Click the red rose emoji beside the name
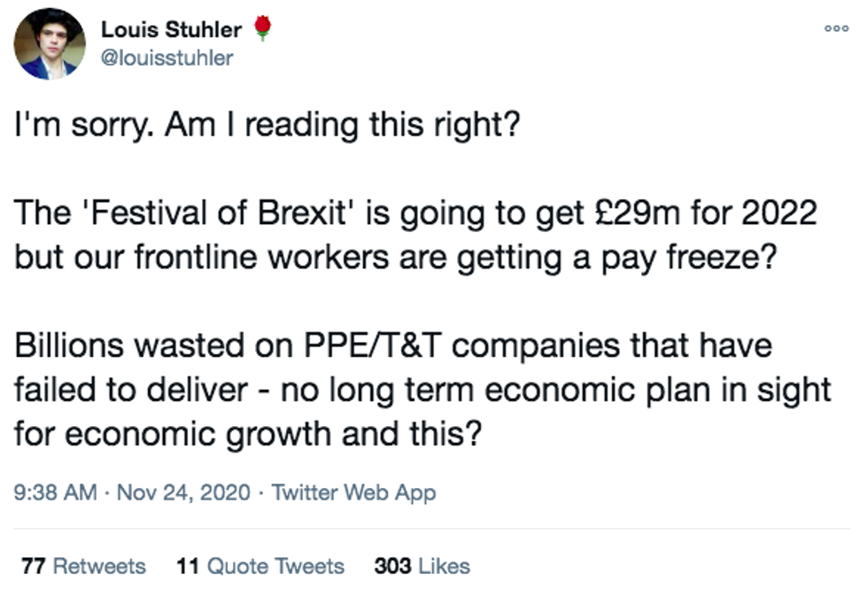 261,29
